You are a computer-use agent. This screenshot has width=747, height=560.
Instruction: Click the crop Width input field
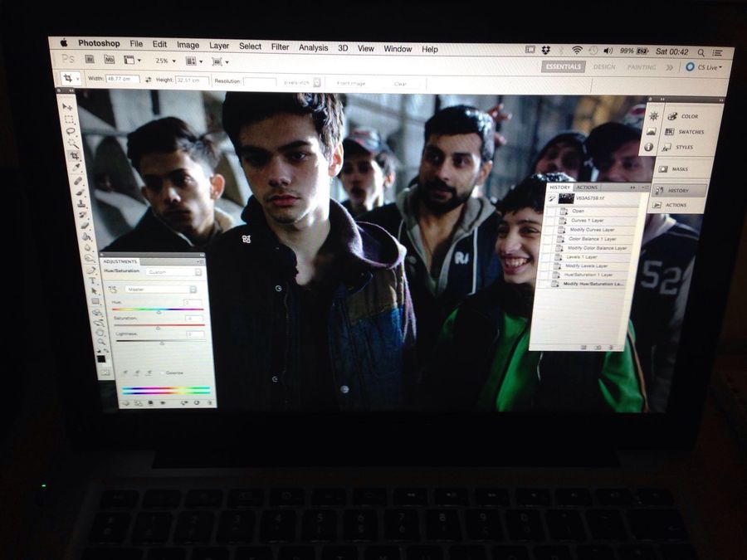(x=123, y=79)
